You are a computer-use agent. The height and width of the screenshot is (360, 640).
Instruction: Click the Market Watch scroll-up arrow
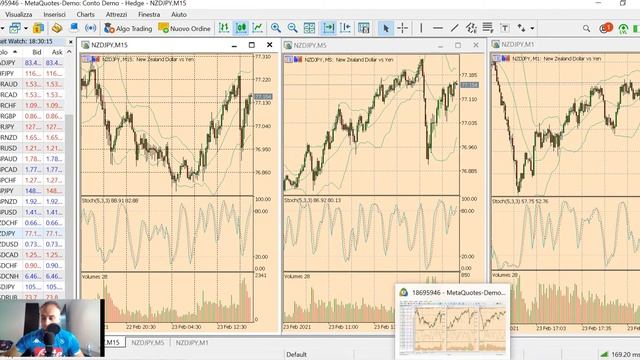pyautogui.click(x=69, y=52)
